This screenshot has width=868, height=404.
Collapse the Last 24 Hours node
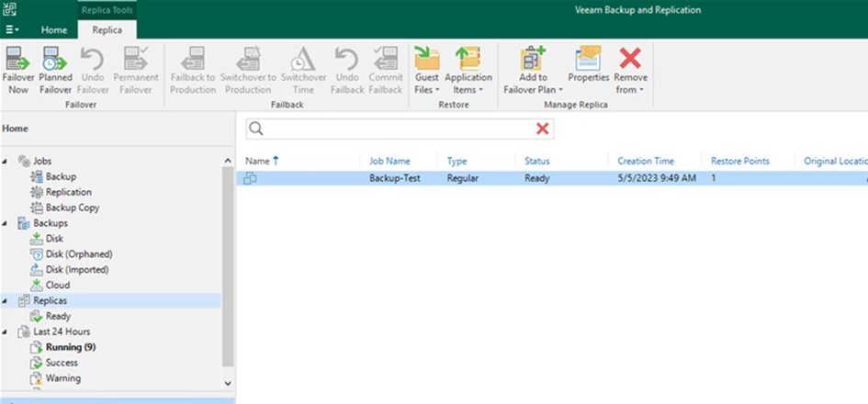pyautogui.click(x=6, y=331)
